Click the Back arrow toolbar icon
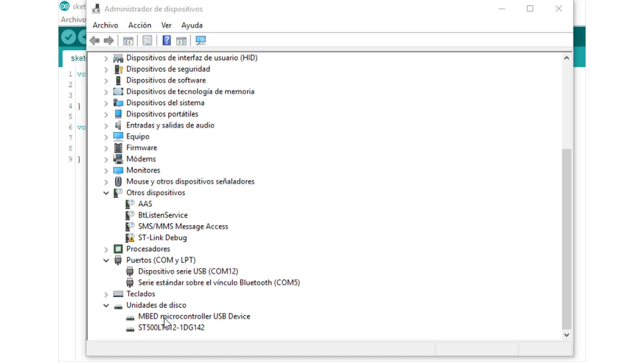Screen dimensions: 644x362 95,41
